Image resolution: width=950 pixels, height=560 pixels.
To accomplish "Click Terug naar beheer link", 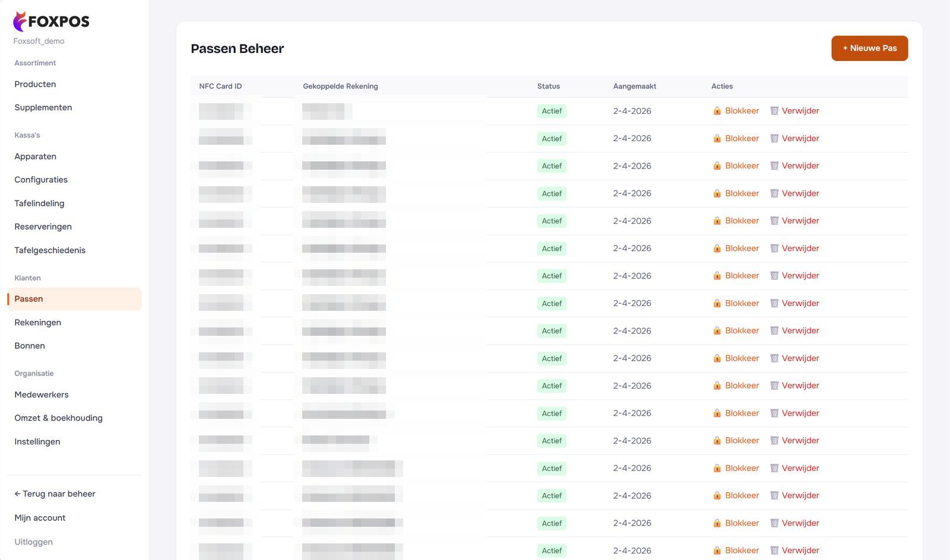I will pyautogui.click(x=55, y=494).
